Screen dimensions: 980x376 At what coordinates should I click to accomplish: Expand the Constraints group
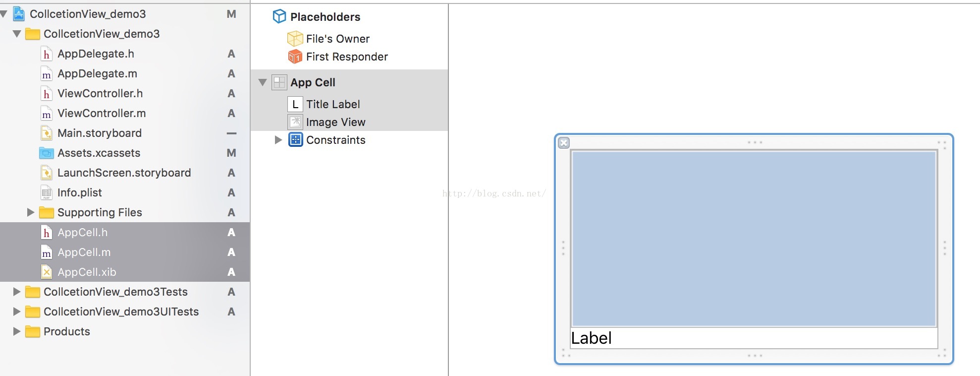pos(278,140)
